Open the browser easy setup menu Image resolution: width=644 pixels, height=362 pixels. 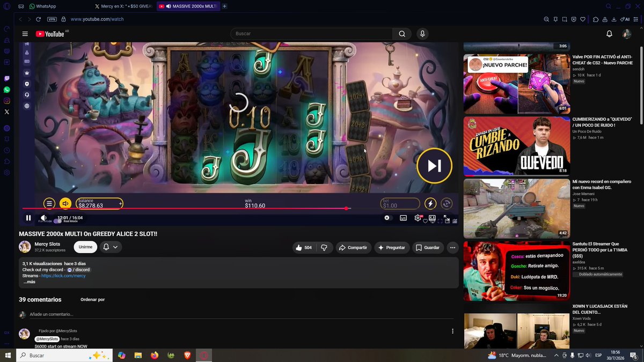636,19
